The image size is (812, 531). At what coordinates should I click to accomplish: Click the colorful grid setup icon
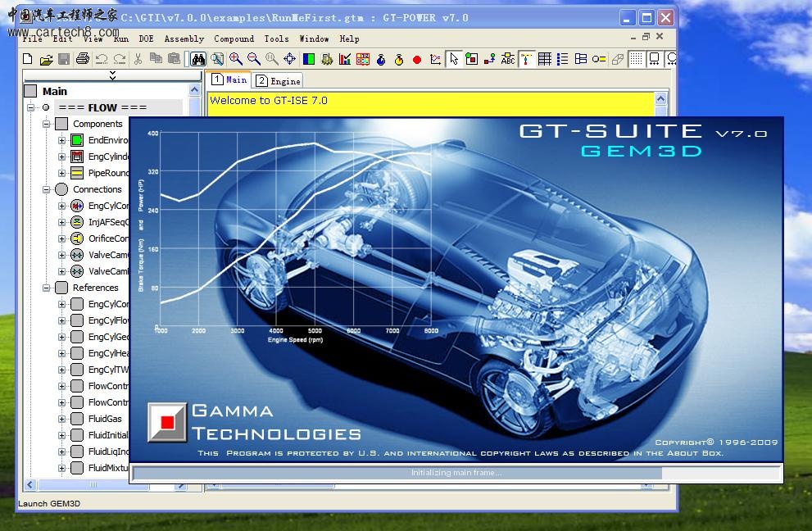(363, 59)
